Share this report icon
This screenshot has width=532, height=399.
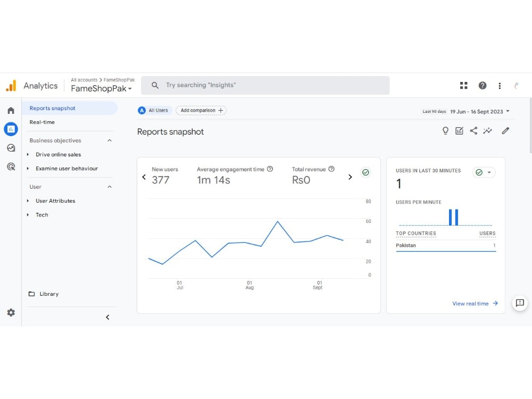(473, 131)
